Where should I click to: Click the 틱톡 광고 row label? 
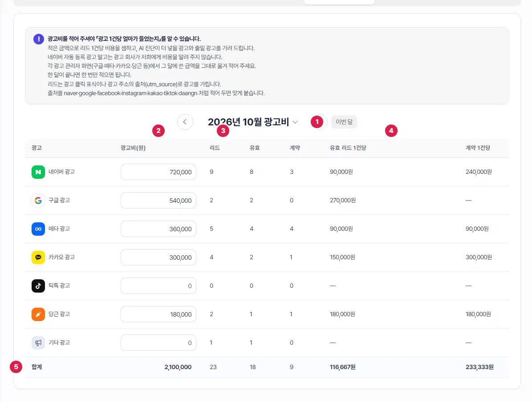(x=59, y=286)
